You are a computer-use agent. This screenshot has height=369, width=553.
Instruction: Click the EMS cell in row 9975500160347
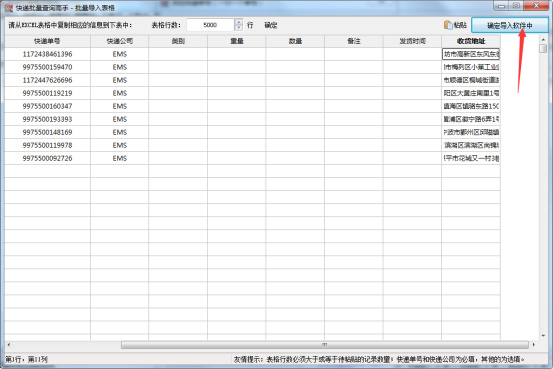(120, 106)
